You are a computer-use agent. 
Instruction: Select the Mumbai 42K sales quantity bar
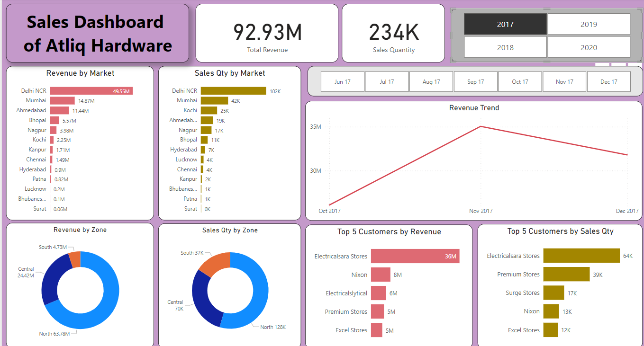pyautogui.click(x=214, y=101)
